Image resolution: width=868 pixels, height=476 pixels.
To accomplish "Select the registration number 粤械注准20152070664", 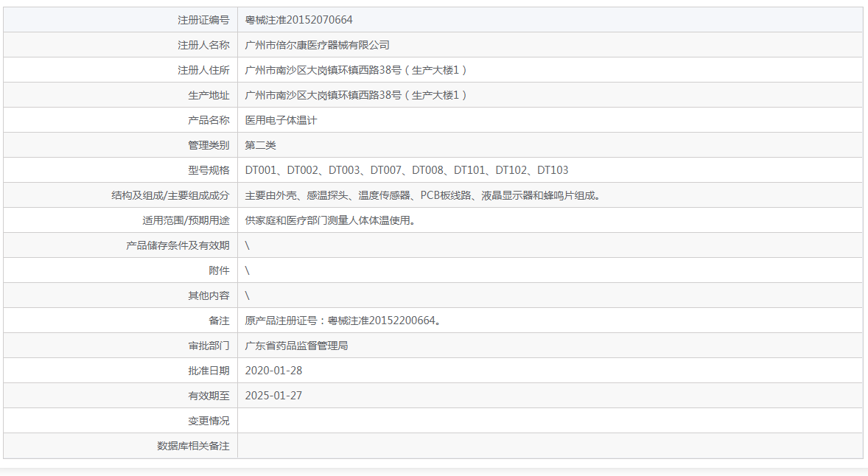I will [299, 20].
